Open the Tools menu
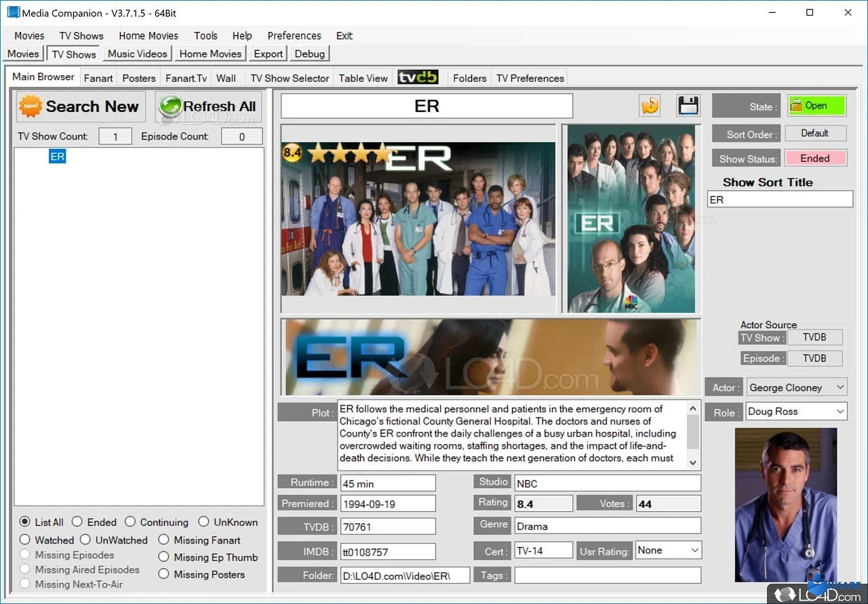Image resolution: width=868 pixels, height=604 pixels. (x=205, y=36)
